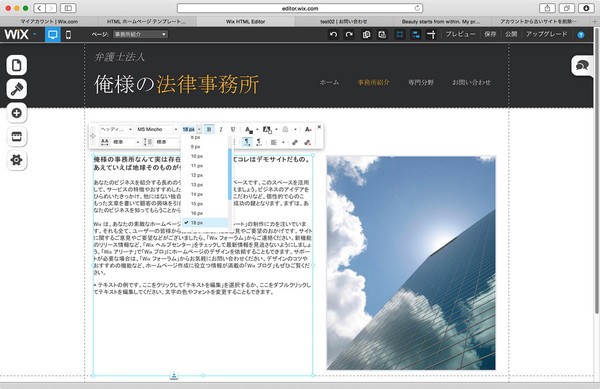600x389 pixels.
Task: Close the text editing toolbar
Action: click(x=319, y=127)
